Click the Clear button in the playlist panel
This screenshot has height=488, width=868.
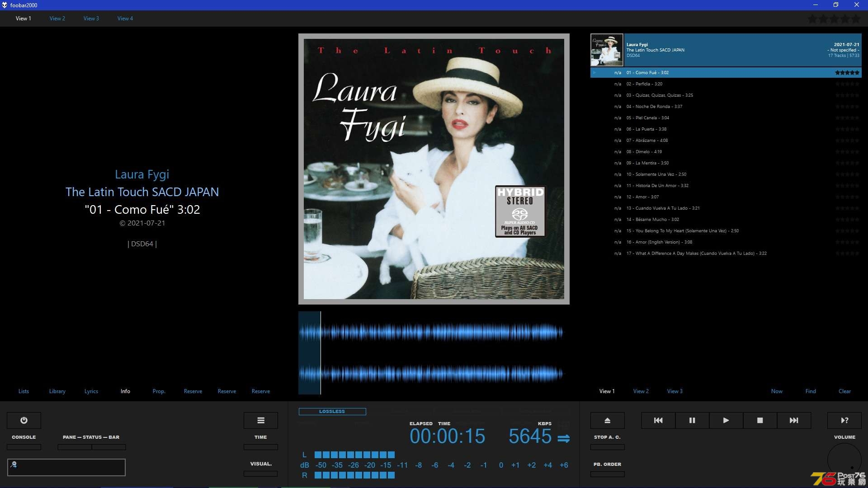(x=844, y=391)
